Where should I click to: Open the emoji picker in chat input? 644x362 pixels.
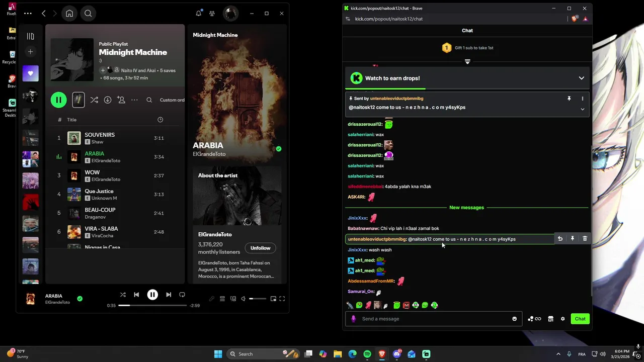pos(514,319)
